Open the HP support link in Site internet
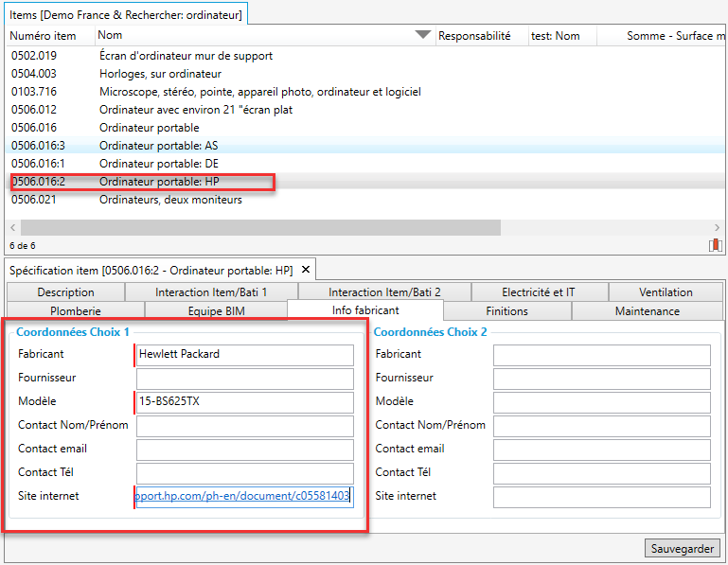 coord(242,496)
